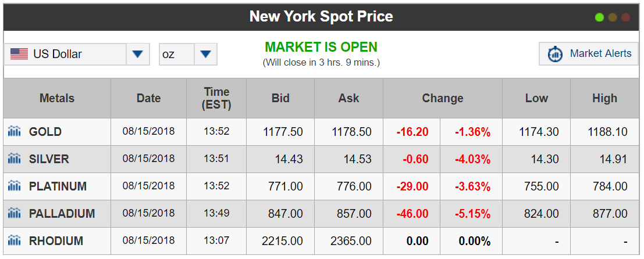
Task: Select the Change column header
Action: point(442,98)
